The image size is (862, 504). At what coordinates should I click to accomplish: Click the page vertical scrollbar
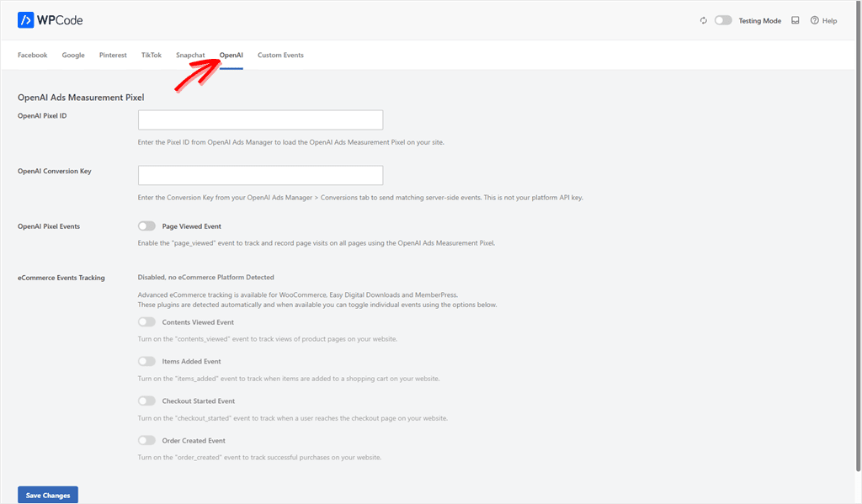pyautogui.click(x=858, y=236)
